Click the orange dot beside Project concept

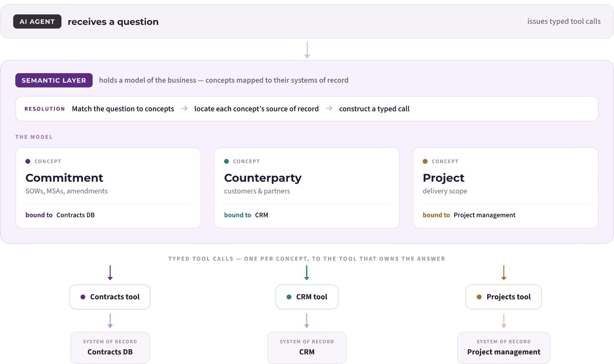coord(425,161)
